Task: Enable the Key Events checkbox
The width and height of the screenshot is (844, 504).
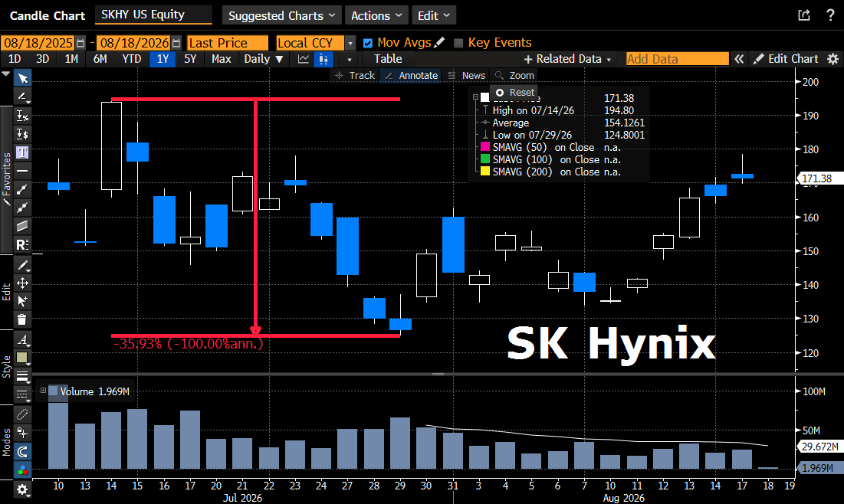Action: click(x=458, y=42)
